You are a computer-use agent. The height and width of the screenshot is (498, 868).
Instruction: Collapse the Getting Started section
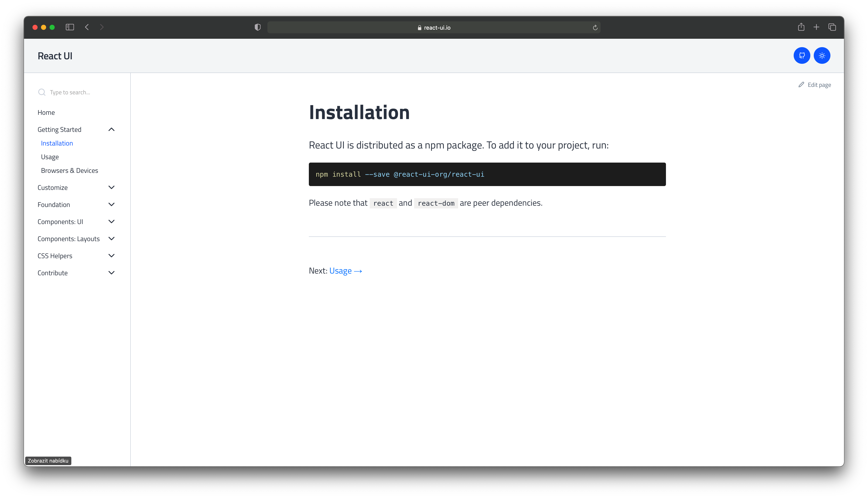click(111, 129)
